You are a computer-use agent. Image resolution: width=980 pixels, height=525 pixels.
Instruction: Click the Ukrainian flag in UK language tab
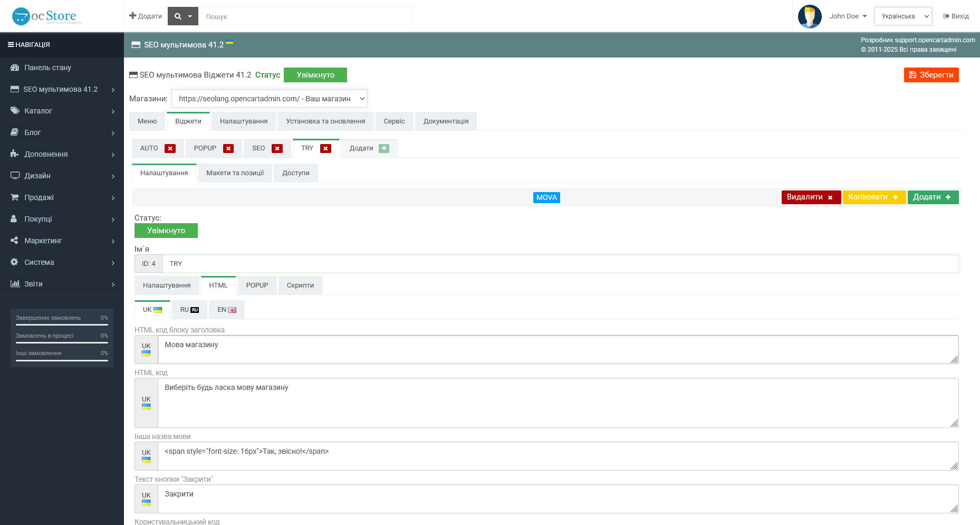click(x=158, y=310)
